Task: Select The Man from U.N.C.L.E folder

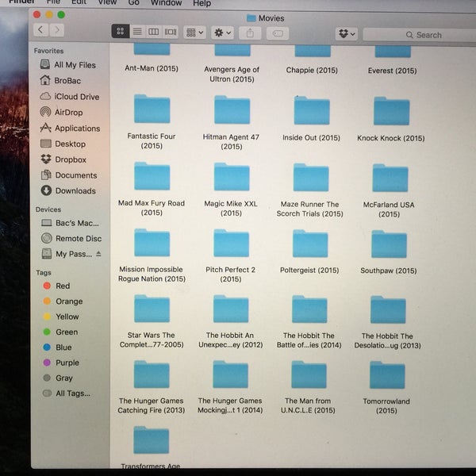Action: pyautogui.click(x=309, y=375)
